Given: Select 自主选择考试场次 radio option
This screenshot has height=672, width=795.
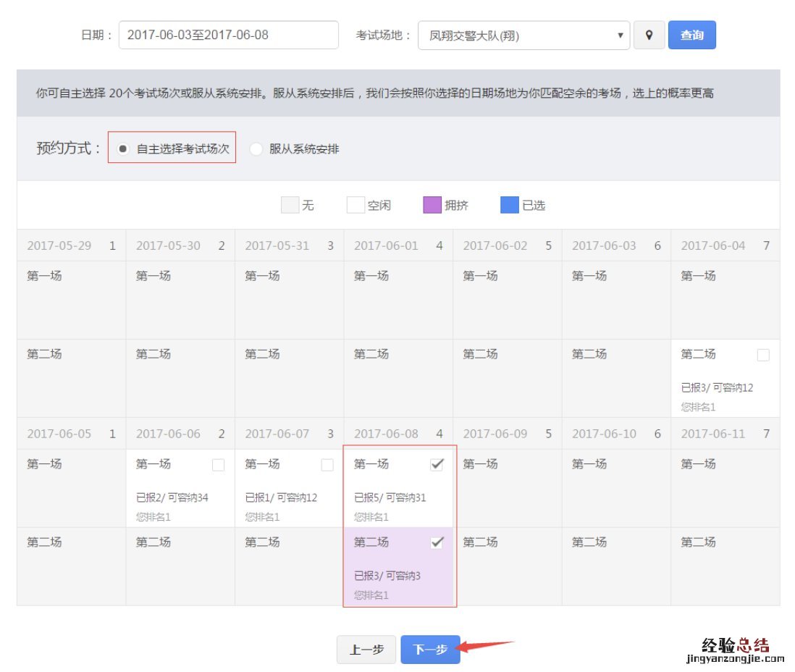Looking at the screenshot, I should [x=124, y=148].
